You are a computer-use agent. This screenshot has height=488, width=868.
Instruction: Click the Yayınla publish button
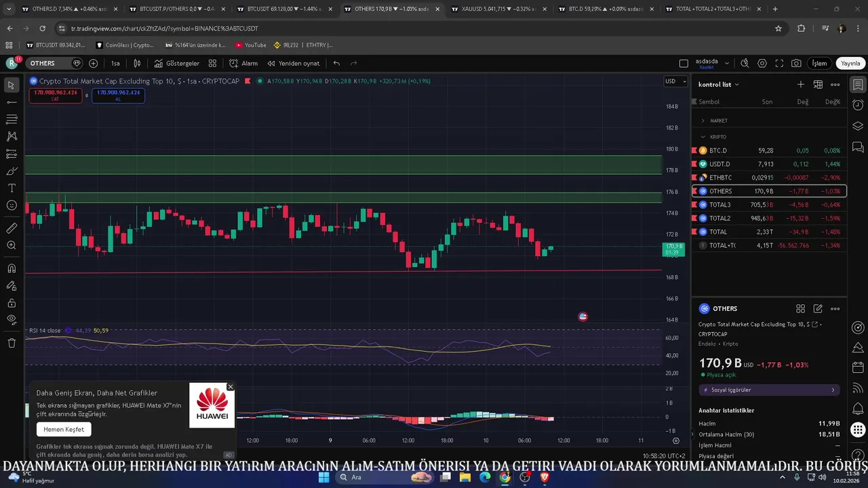(850, 63)
